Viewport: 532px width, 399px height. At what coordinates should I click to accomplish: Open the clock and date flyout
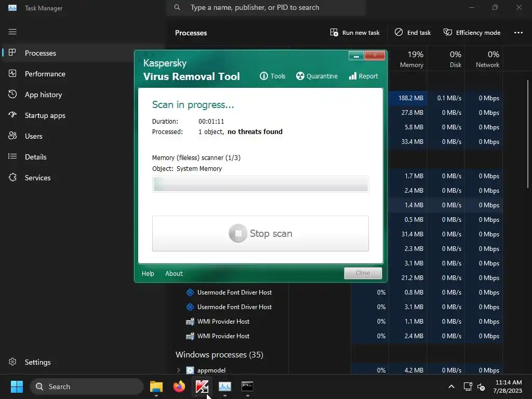(x=508, y=387)
